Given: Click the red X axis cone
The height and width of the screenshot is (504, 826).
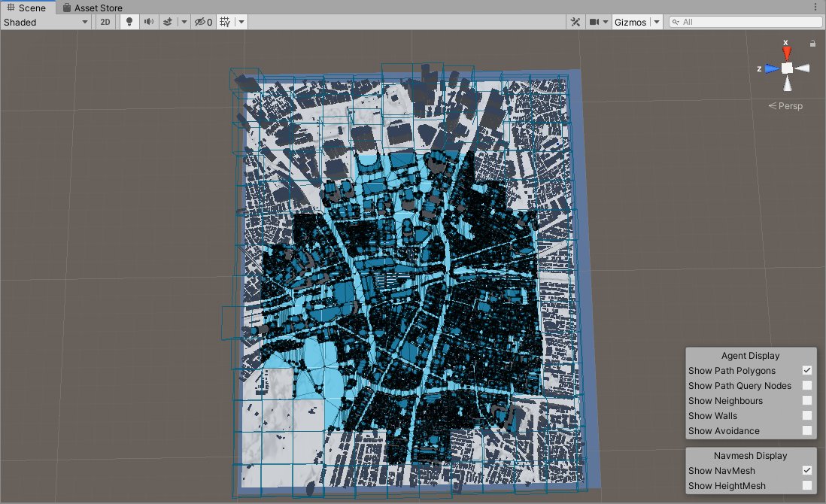Looking at the screenshot, I should coord(786,53).
